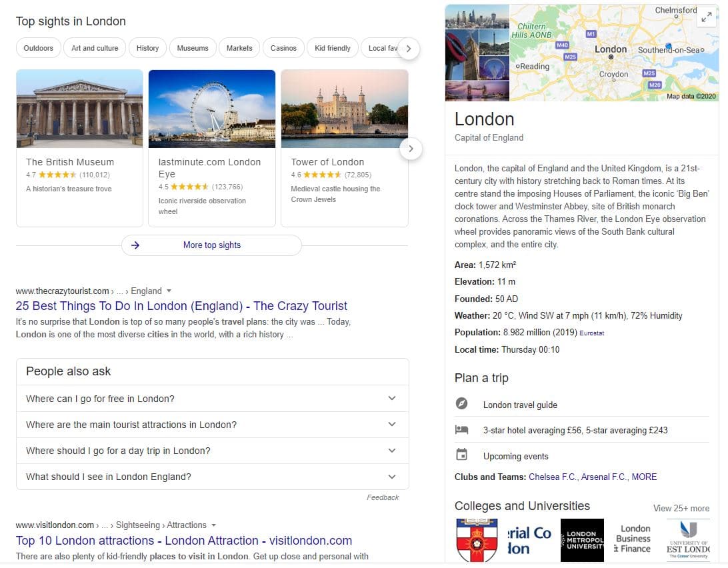The height and width of the screenshot is (568, 728).
Task: Select the Kid friendly filter chip
Action: (x=333, y=48)
